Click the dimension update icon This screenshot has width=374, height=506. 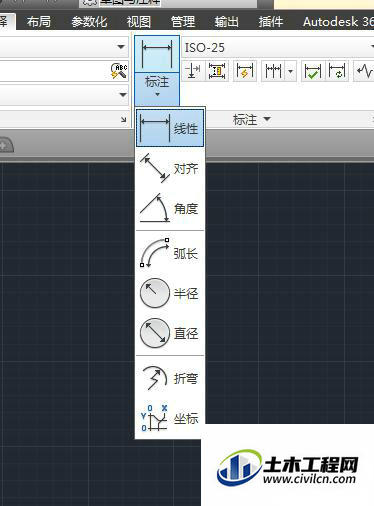coord(337,71)
